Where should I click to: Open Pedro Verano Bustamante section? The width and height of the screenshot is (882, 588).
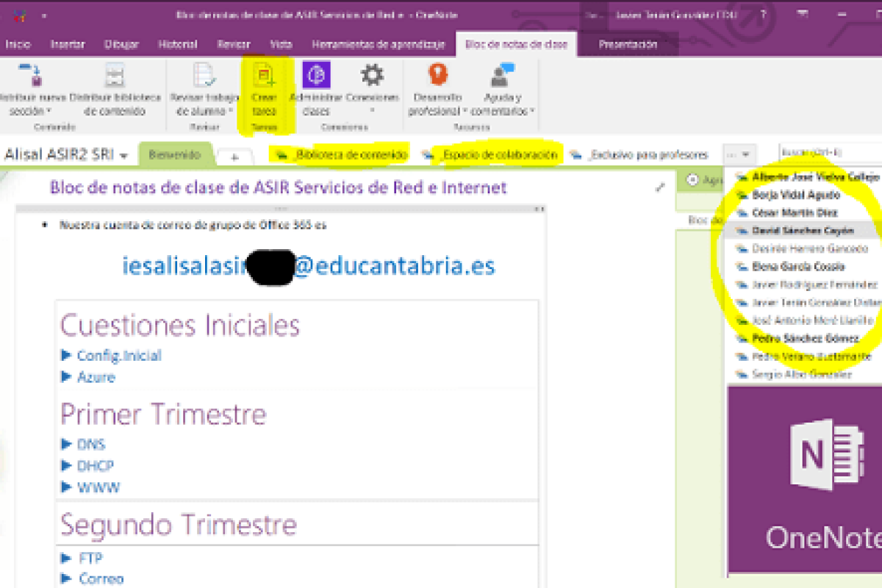tap(803, 356)
